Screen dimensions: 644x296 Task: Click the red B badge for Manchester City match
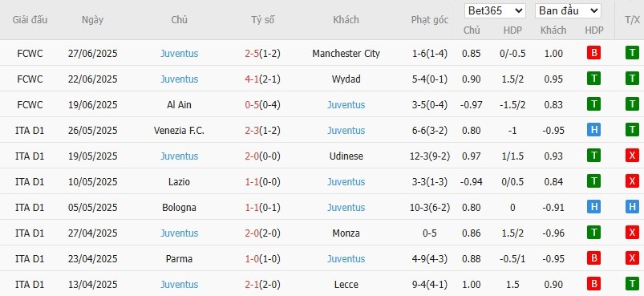[x=593, y=53]
